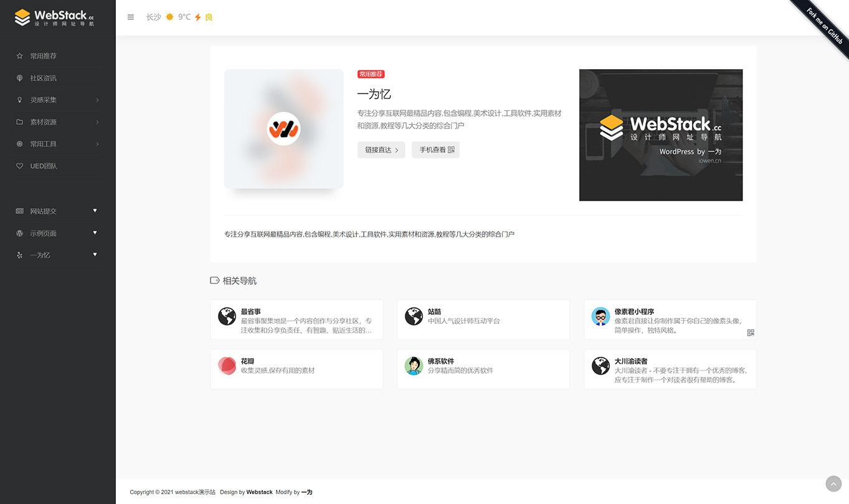Click the icon beside 一为忆 in sidebar

click(x=19, y=255)
